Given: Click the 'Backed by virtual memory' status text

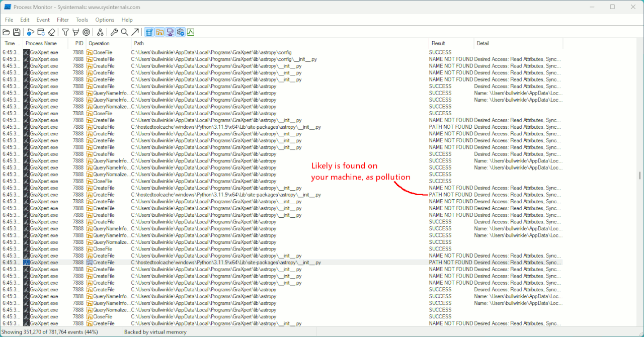Looking at the screenshot, I should coord(155,332).
